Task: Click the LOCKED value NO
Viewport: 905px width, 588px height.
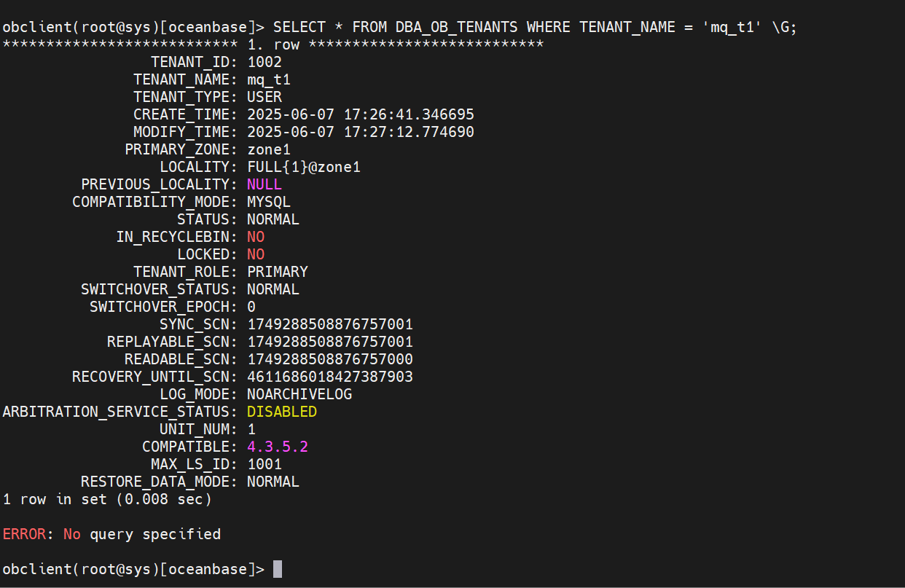Action: 256,254
